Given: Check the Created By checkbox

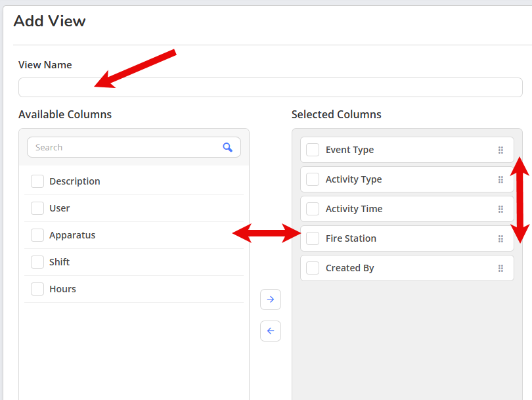Looking at the screenshot, I should (313, 268).
